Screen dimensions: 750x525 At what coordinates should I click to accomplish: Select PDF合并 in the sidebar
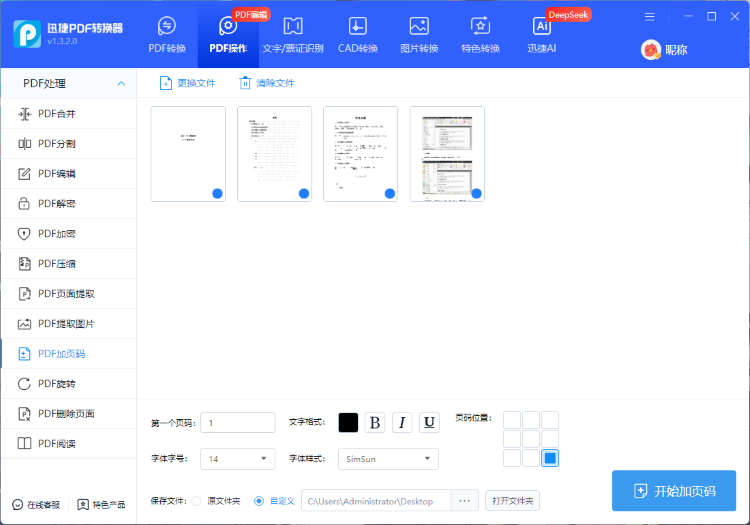56,114
